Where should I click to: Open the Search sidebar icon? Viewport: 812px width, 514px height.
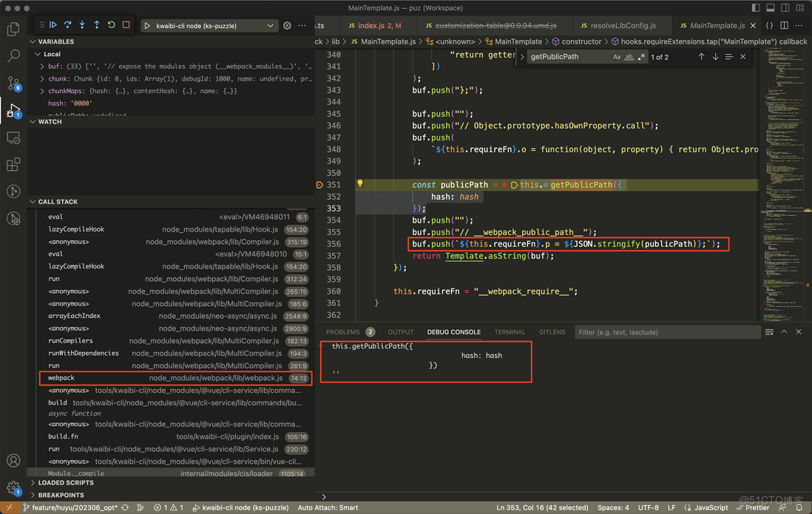coord(13,55)
